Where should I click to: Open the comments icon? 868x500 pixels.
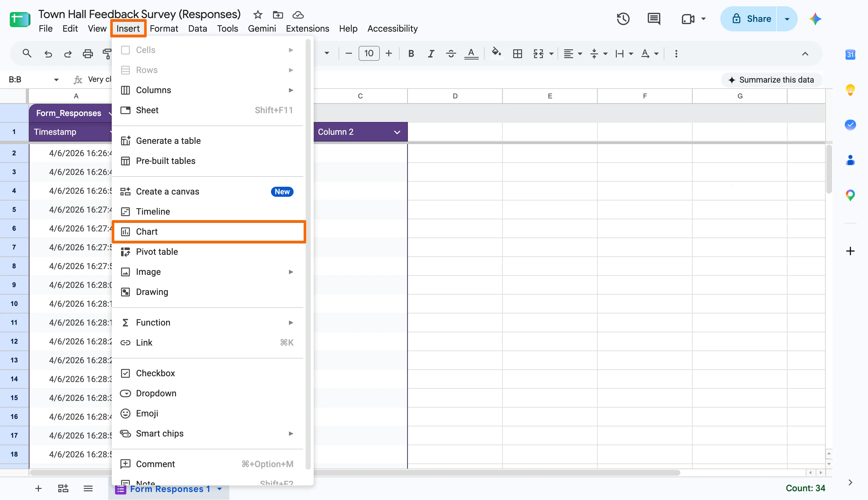(654, 19)
